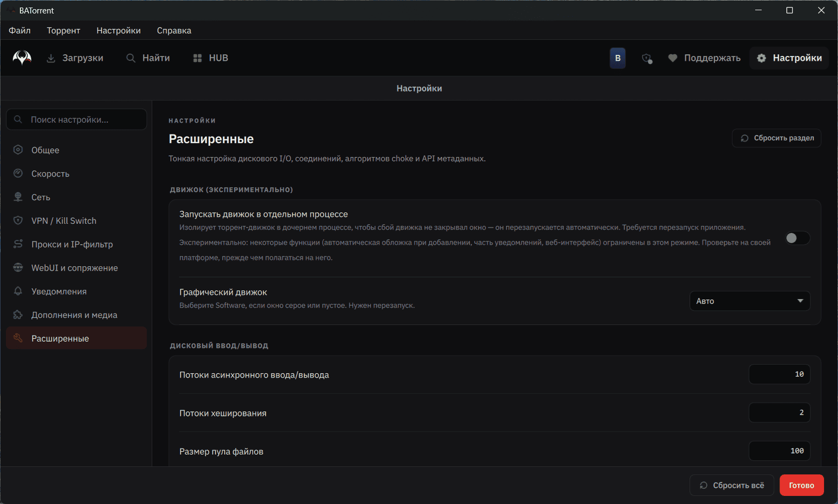Open the Графический движок dropdown set to Авто
The image size is (838, 504).
coord(750,301)
